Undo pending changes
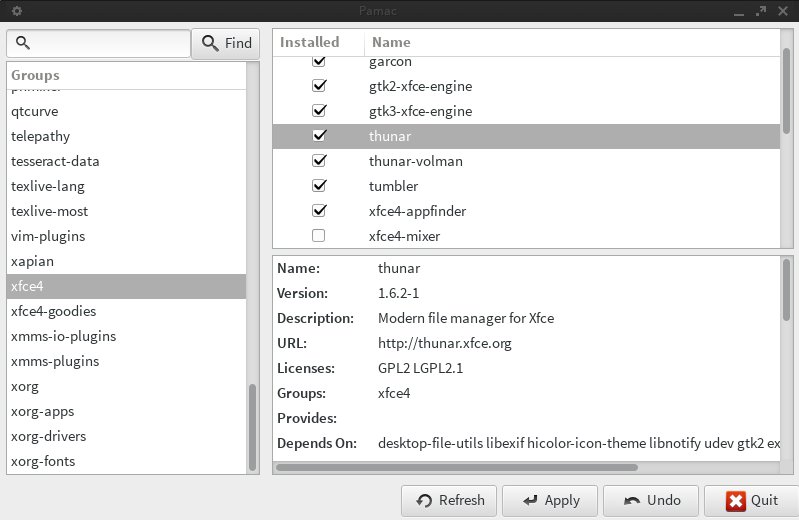799x520 pixels. coord(652,501)
